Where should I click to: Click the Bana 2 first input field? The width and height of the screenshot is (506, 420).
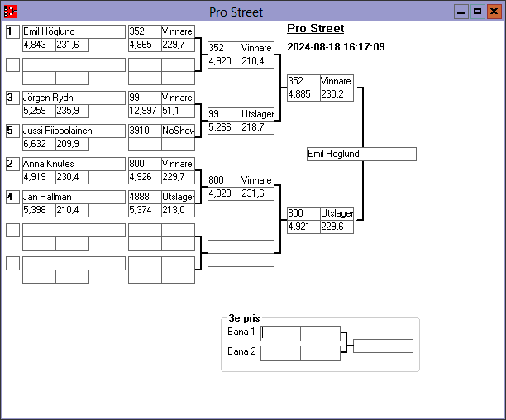pyautogui.click(x=280, y=353)
